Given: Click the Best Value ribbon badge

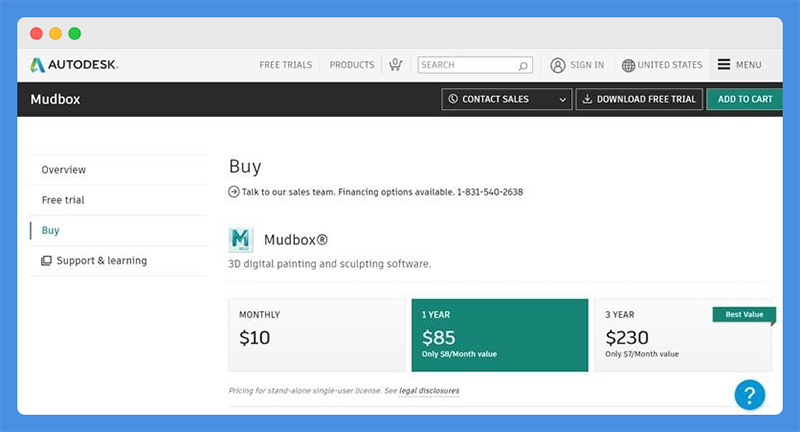Looking at the screenshot, I should click(x=744, y=315).
